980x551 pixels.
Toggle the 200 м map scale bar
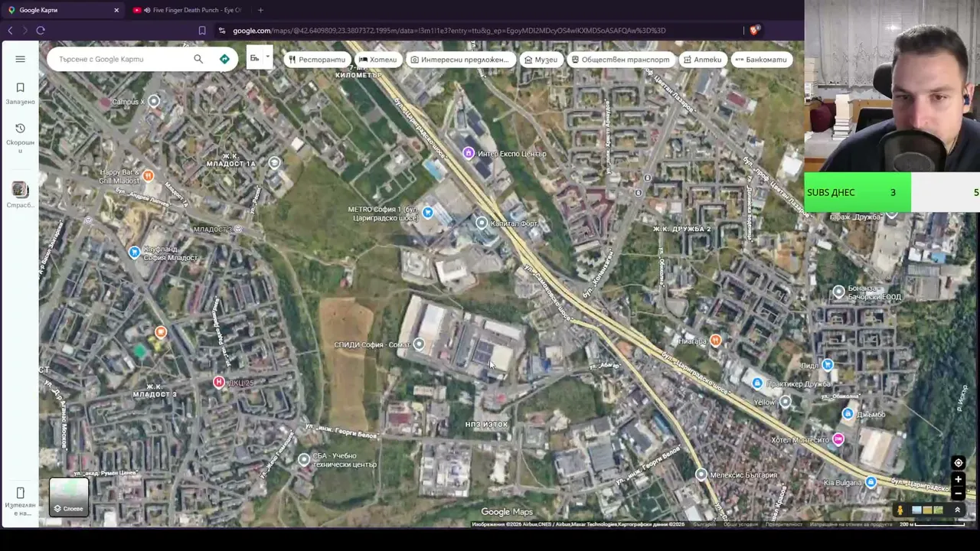932,524
